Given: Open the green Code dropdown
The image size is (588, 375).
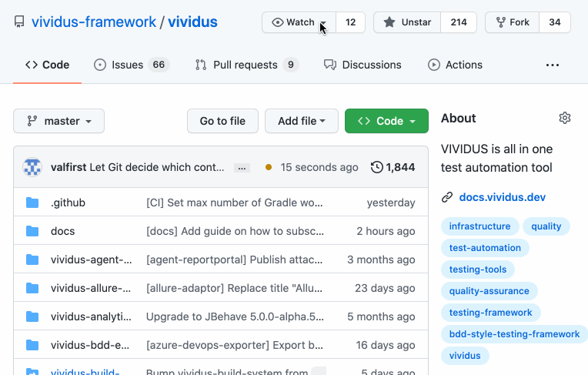Looking at the screenshot, I should click(386, 121).
